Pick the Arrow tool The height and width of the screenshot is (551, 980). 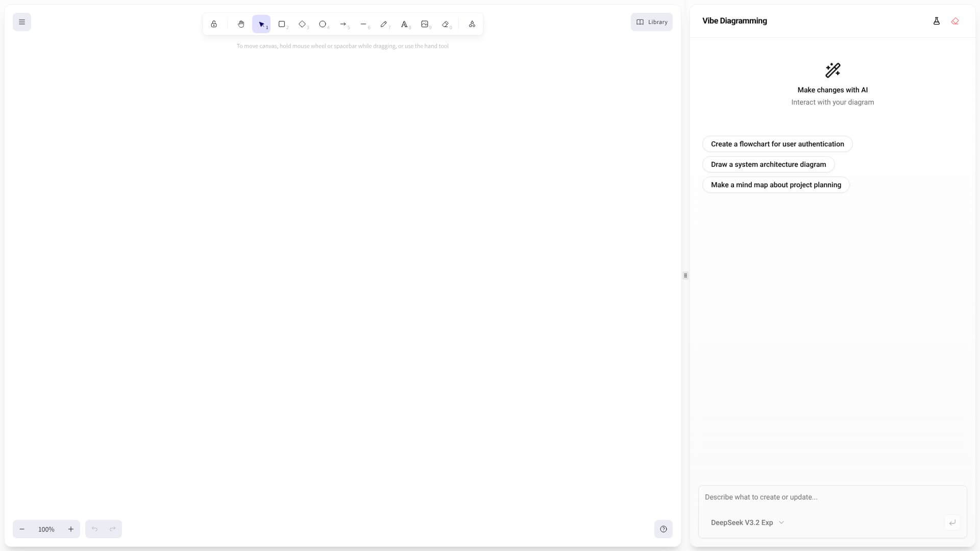point(344,24)
